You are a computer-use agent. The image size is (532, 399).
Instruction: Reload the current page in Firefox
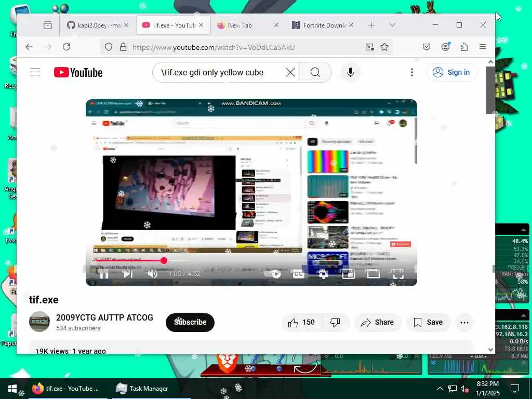coord(66,47)
